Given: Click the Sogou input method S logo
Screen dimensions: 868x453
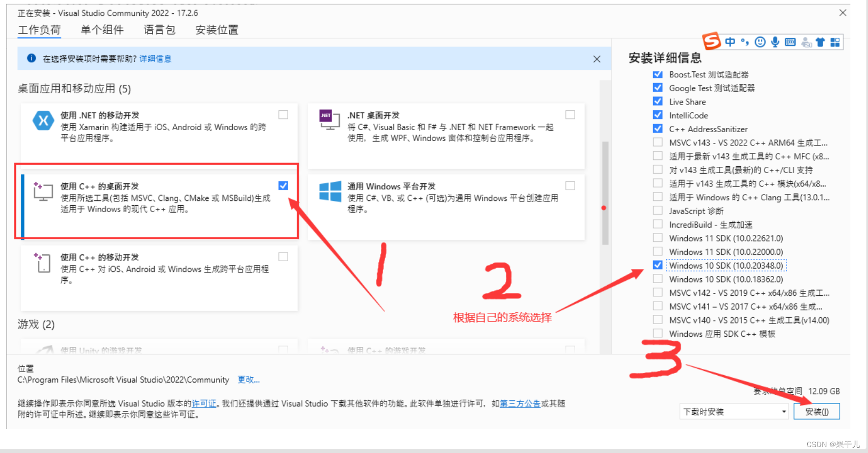Looking at the screenshot, I should pos(712,41).
